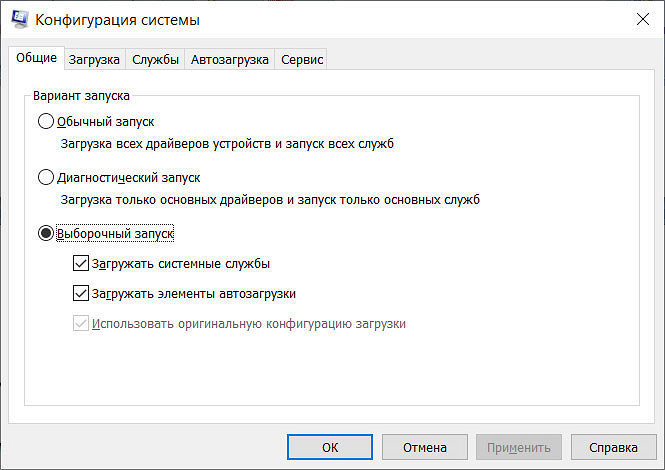Click the Применить button
Screen dimensions: 665x470
click(x=518, y=447)
